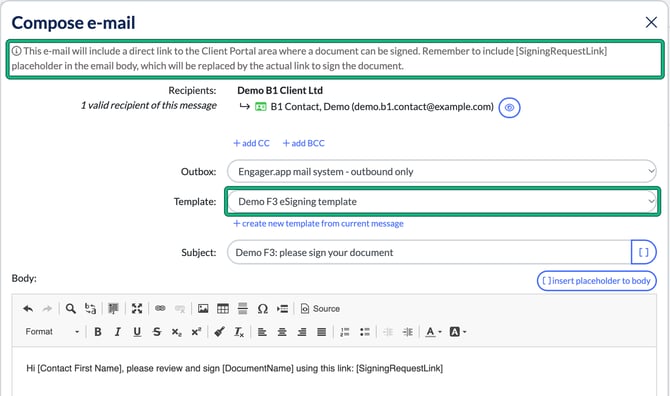This screenshot has height=396, width=670.
Task: Click the insert page break icon
Action: (282, 308)
